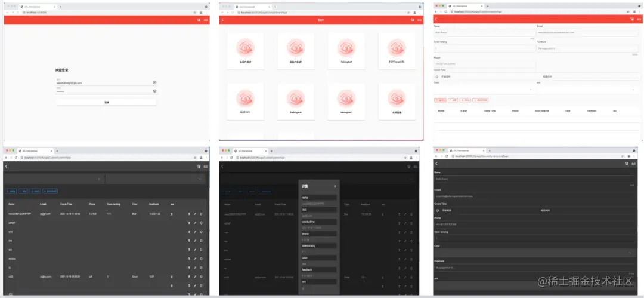
Task: Click blue add button in dark table window
Action: pos(23,191)
